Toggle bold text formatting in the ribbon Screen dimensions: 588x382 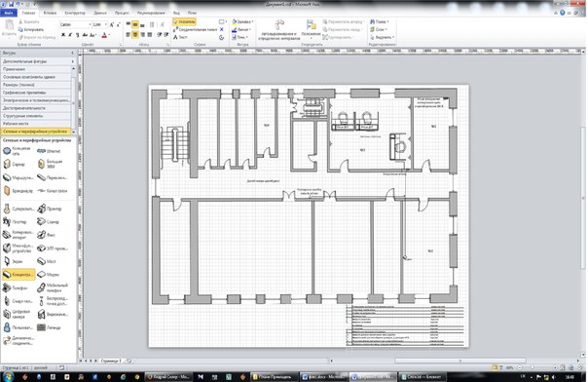point(63,35)
